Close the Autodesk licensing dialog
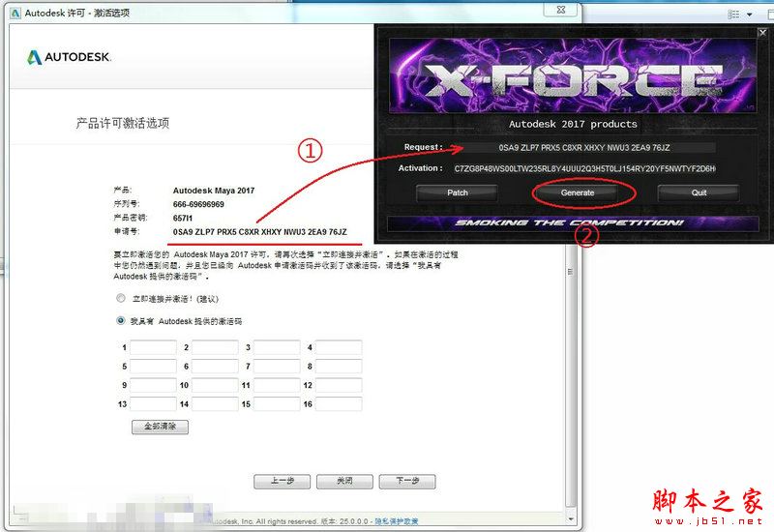 pyautogui.click(x=561, y=9)
